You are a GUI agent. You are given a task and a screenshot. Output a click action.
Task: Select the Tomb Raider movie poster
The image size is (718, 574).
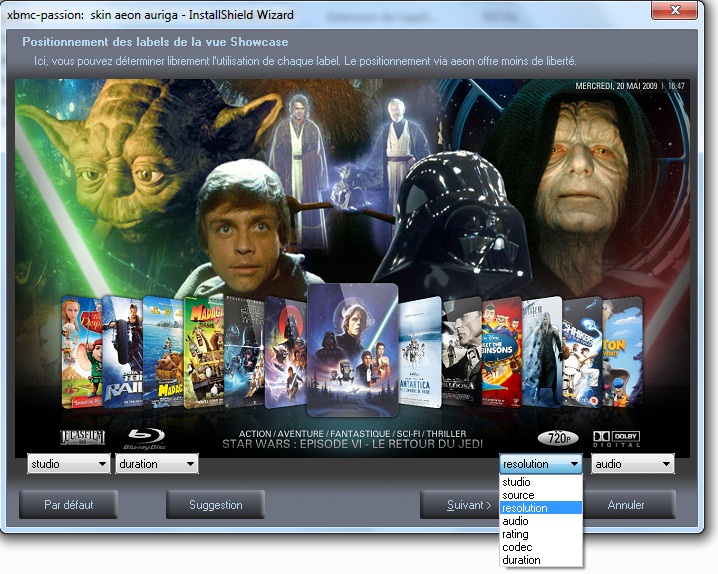[123, 352]
